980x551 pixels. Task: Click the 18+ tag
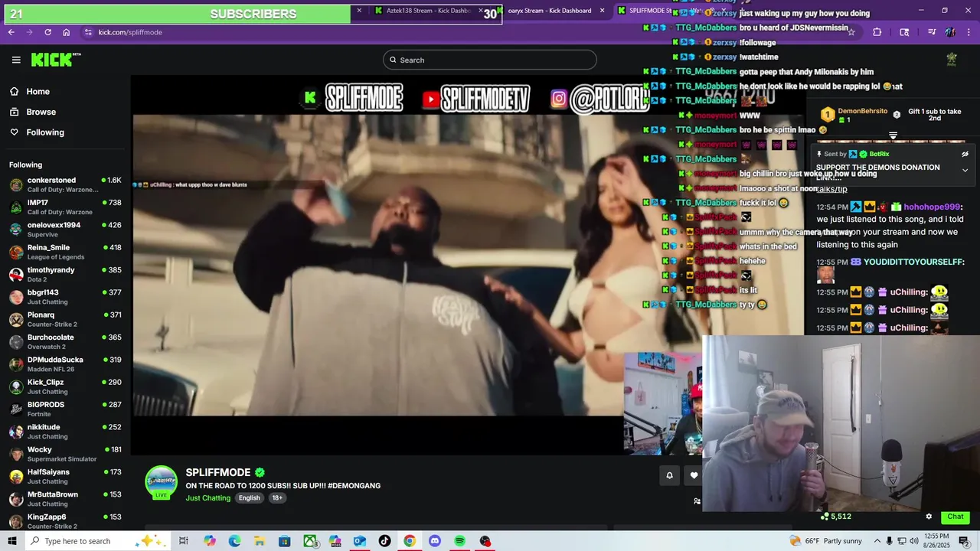[x=277, y=498]
